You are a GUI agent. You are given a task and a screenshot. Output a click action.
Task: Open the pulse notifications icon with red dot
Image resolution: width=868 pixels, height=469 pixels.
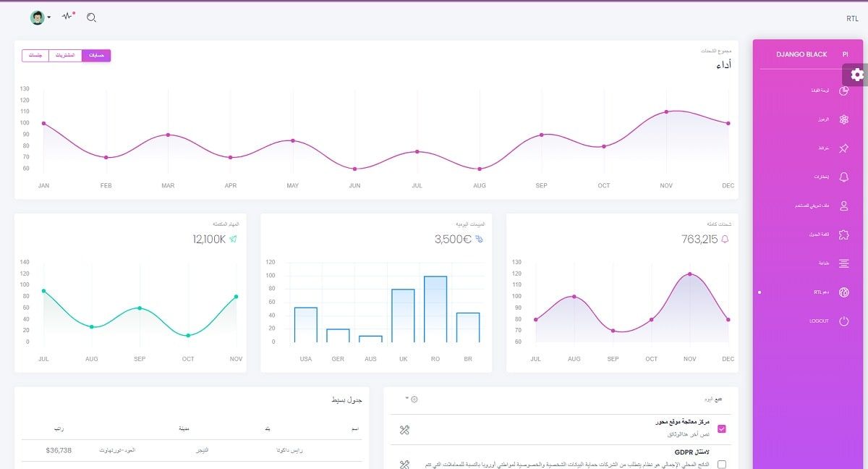[x=67, y=17]
